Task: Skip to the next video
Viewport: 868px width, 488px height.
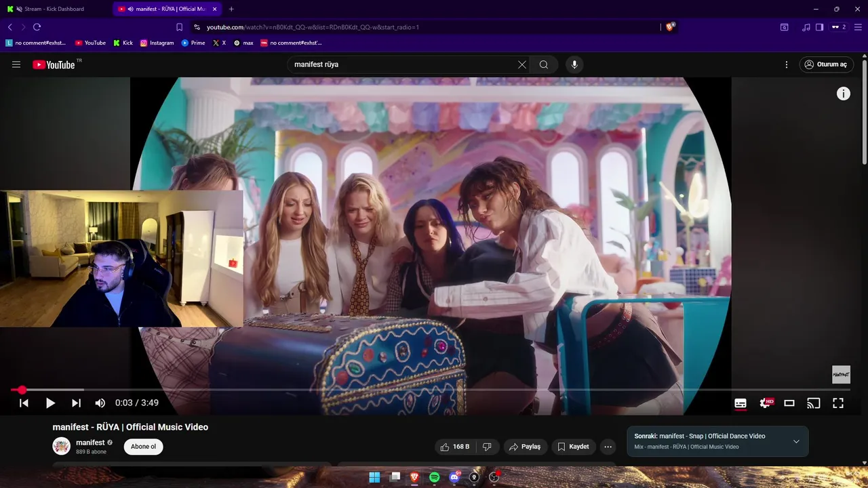Action: point(76,403)
